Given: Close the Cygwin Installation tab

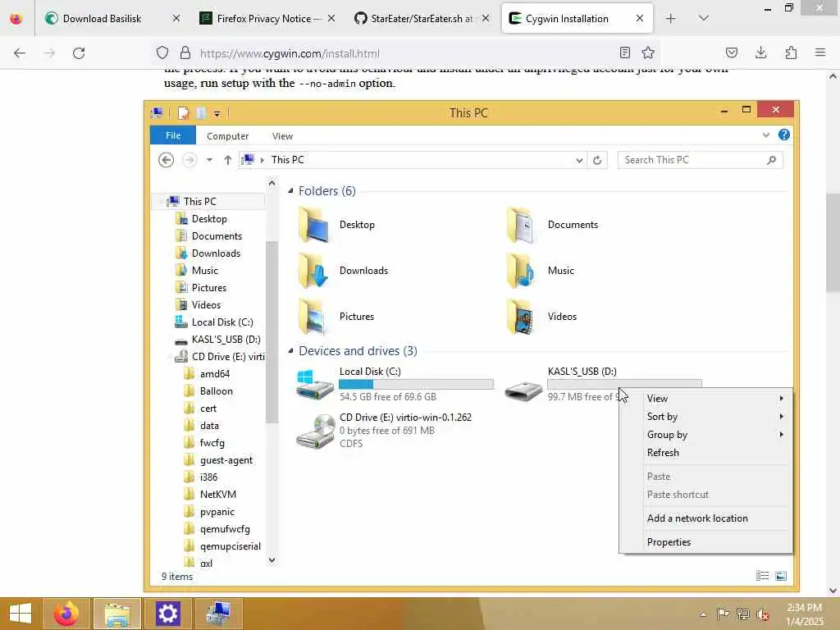Looking at the screenshot, I should tap(640, 18).
